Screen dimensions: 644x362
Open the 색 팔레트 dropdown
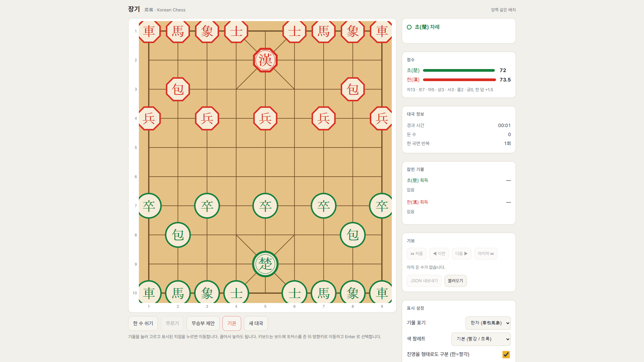(x=481, y=339)
